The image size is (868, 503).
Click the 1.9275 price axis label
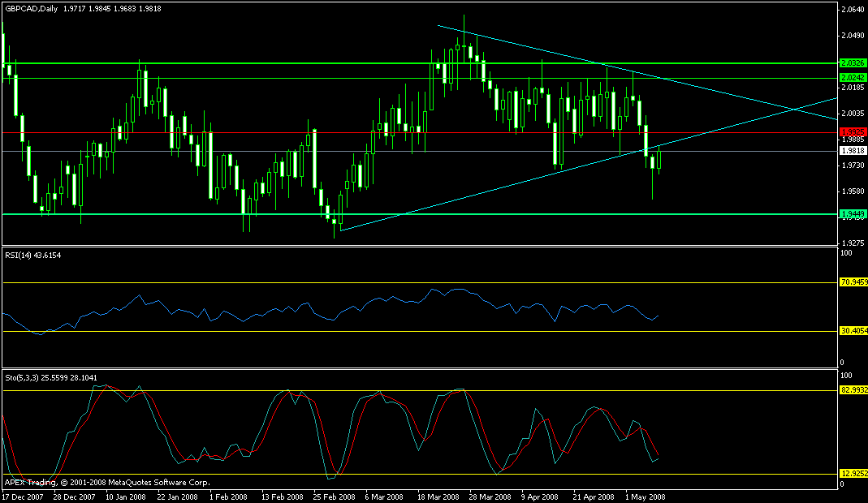coord(852,243)
